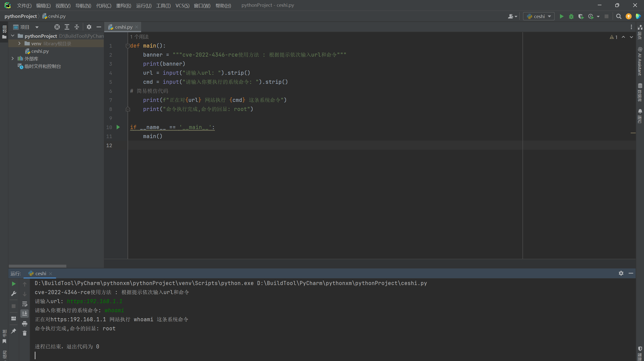
Task: Start debugging with the bug icon
Action: [x=571, y=16]
